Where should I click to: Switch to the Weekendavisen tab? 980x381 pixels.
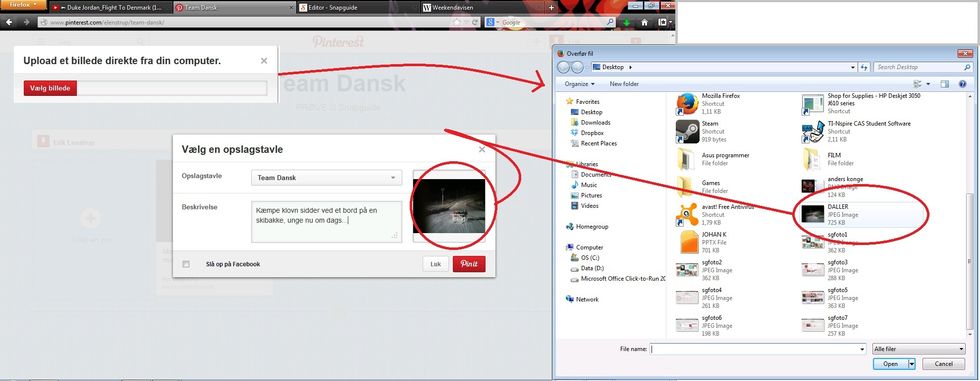481,8
